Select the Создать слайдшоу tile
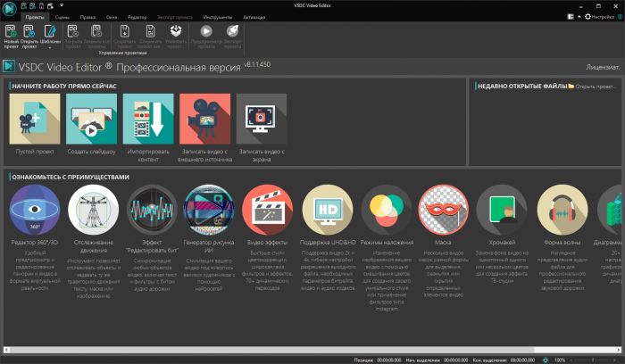This screenshot has width=625, height=364. click(x=91, y=119)
